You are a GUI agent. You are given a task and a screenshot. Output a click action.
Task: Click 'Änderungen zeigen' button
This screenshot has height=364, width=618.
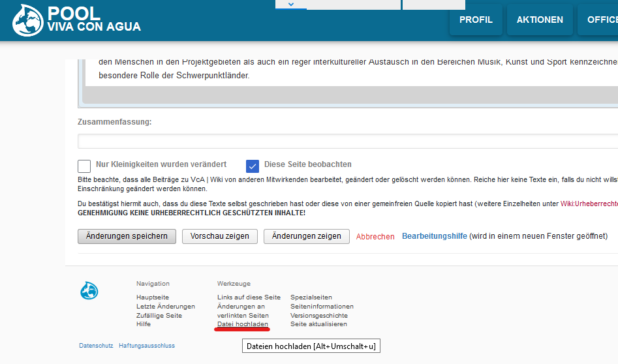pyautogui.click(x=307, y=236)
